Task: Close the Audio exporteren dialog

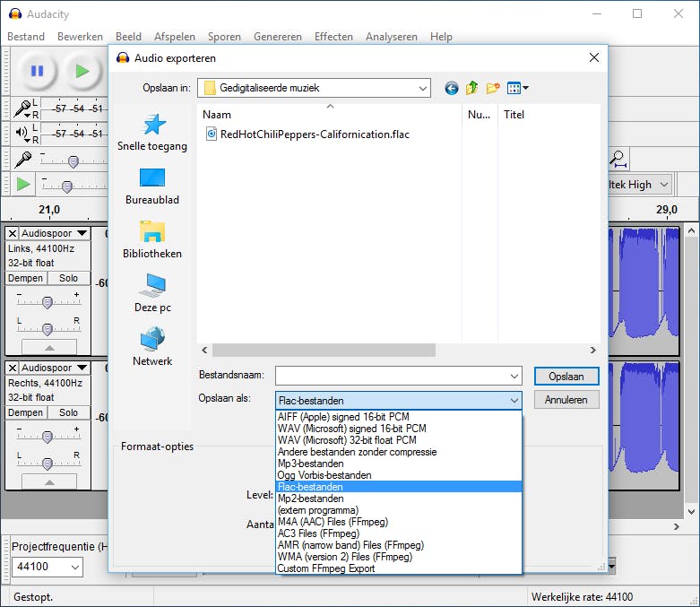Action: click(593, 57)
